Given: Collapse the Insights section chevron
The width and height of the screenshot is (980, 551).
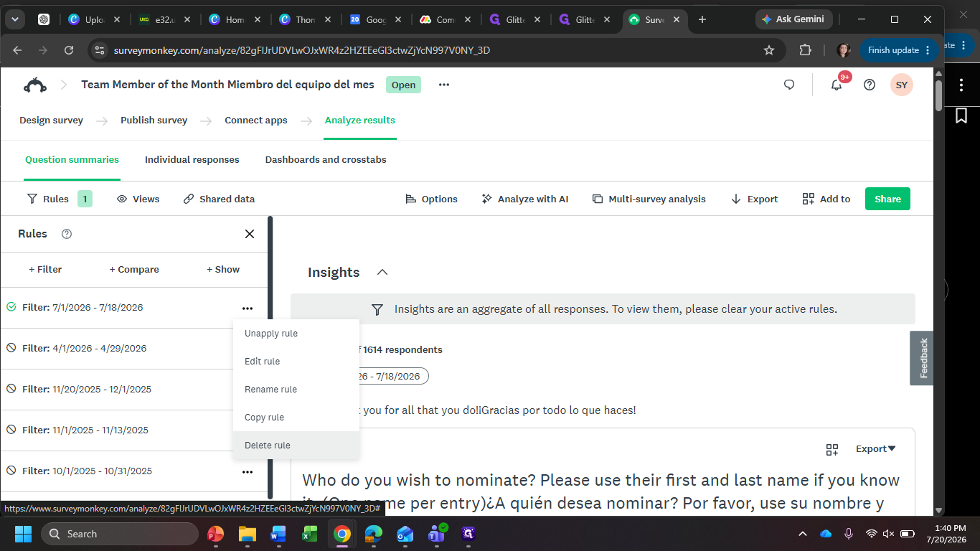Looking at the screenshot, I should click(382, 273).
